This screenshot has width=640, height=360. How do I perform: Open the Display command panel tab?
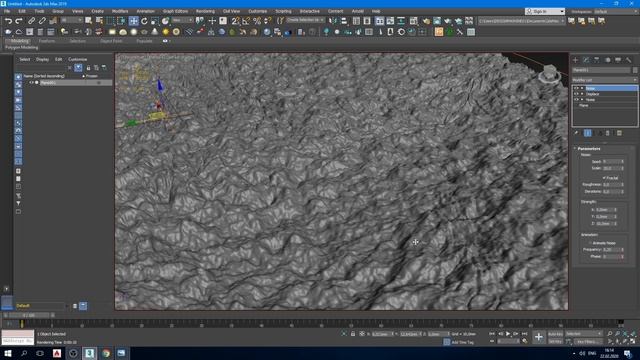click(x=618, y=60)
